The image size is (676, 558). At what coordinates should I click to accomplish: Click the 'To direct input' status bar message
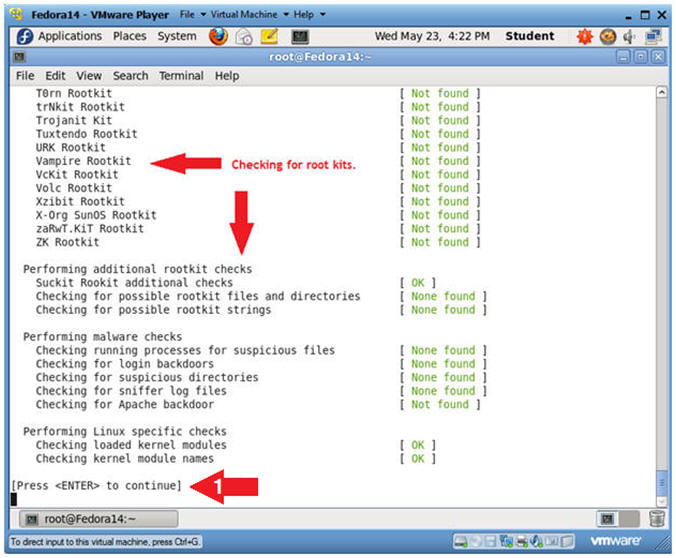coord(105,542)
